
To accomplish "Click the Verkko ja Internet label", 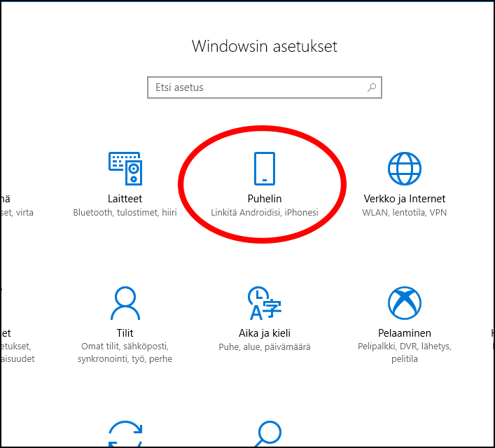I will click(x=405, y=199).
